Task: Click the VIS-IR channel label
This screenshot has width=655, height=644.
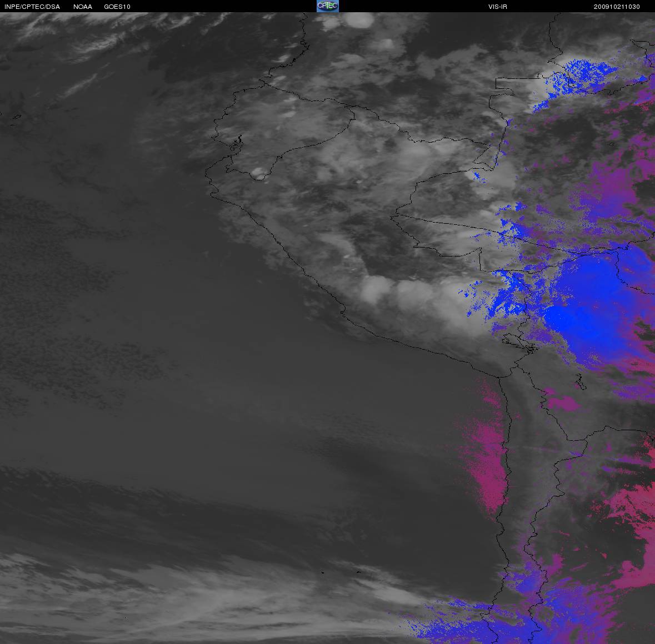Action: tap(497, 7)
